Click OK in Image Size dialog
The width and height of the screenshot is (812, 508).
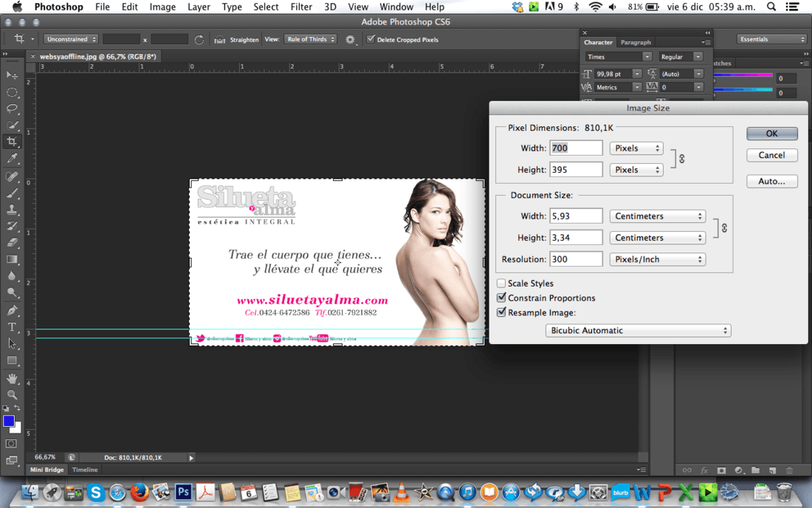coord(771,134)
